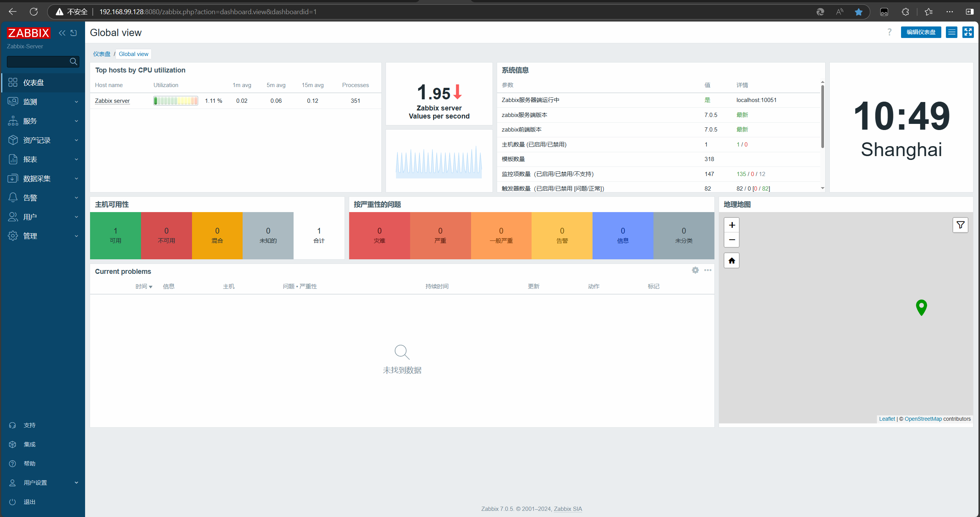Collapse the Zabbix sidebar with double-chevron icon
The width and height of the screenshot is (980, 517).
coord(62,33)
